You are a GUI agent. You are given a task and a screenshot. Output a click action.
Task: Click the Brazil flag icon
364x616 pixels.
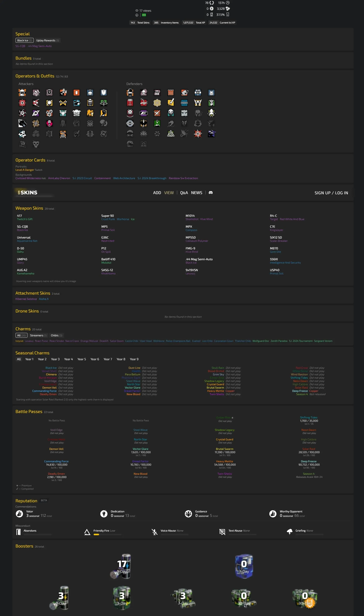coord(144,15)
